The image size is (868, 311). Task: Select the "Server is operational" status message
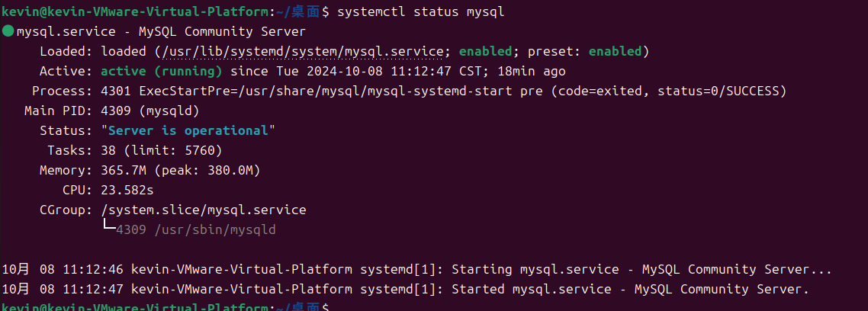(x=188, y=130)
